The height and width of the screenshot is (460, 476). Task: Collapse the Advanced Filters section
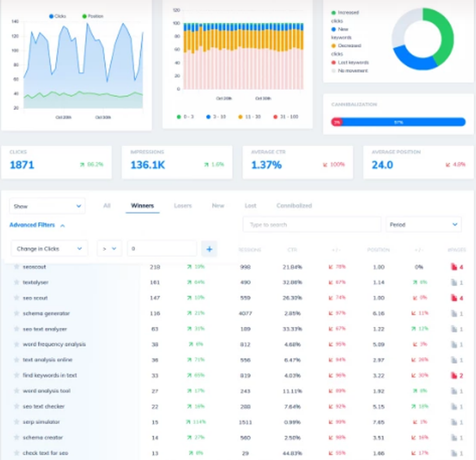[x=37, y=225]
